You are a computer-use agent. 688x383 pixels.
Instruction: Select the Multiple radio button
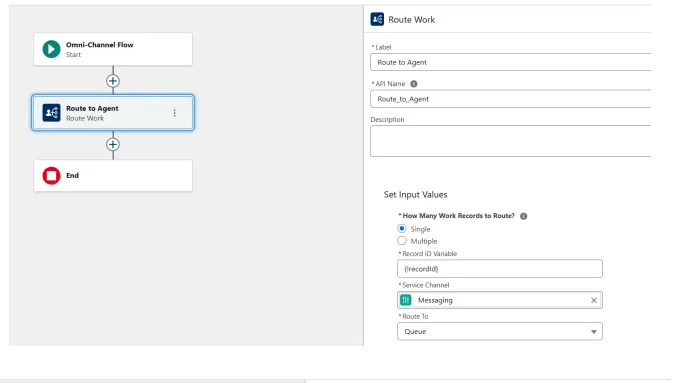click(401, 240)
